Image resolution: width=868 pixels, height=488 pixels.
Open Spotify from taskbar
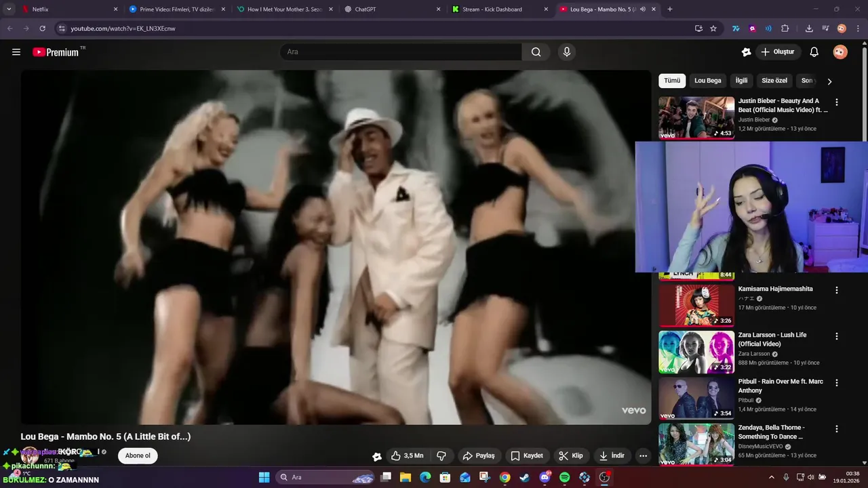tap(564, 477)
